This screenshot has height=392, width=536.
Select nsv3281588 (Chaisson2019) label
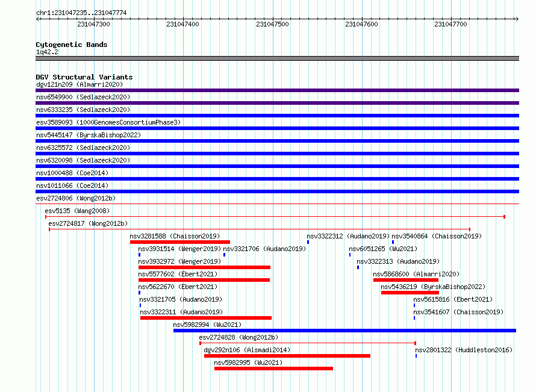click(x=175, y=236)
